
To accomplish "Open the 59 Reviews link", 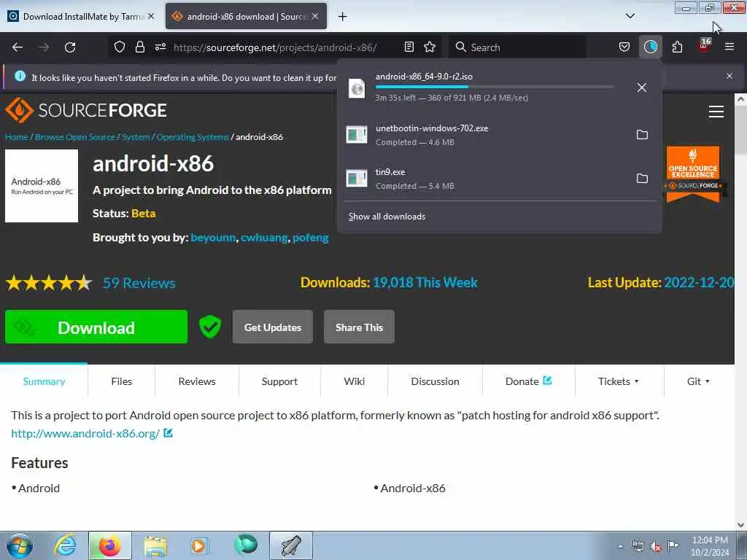I will (139, 283).
